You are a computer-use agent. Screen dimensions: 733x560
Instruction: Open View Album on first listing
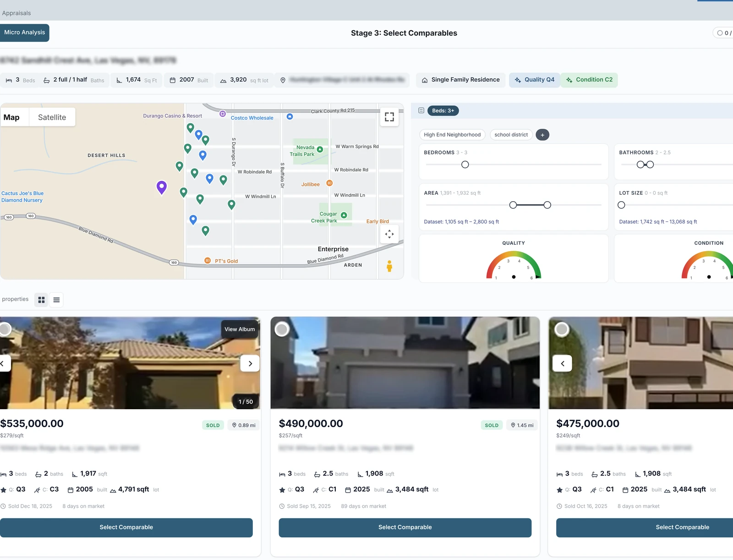(x=240, y=329)
